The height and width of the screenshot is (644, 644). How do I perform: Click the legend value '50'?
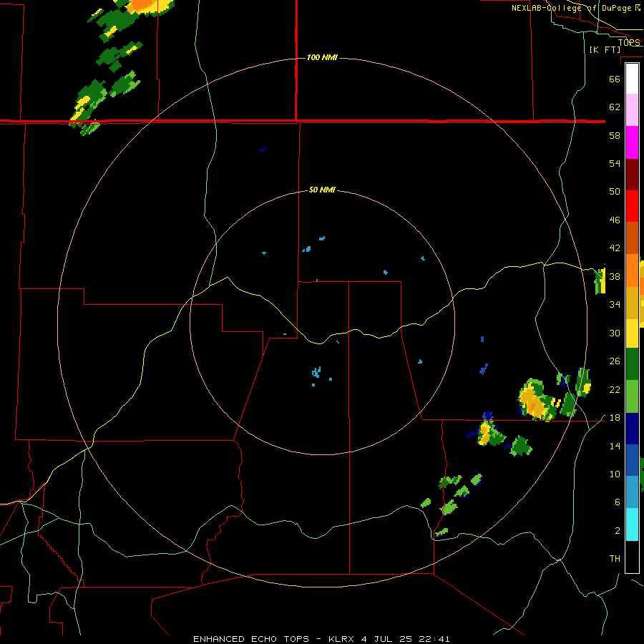point(615,192)
